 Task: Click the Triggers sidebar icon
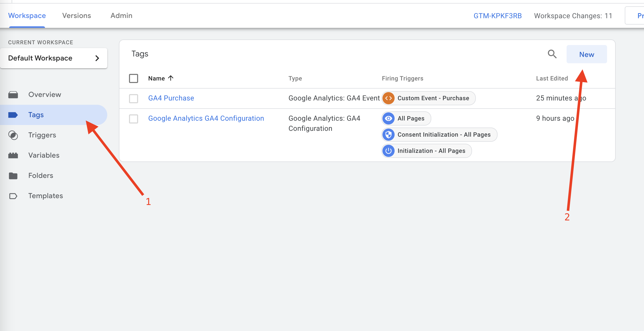tap(13, 135)
